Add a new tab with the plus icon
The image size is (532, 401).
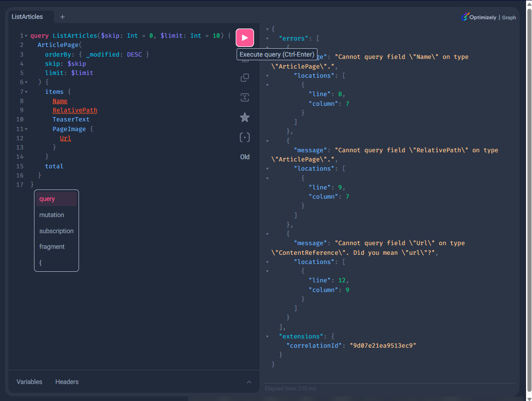click(62, 17)
